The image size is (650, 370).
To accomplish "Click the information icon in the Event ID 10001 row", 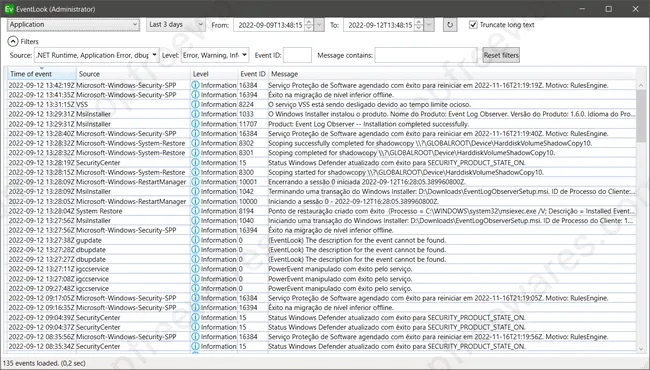I will (195, 181).
